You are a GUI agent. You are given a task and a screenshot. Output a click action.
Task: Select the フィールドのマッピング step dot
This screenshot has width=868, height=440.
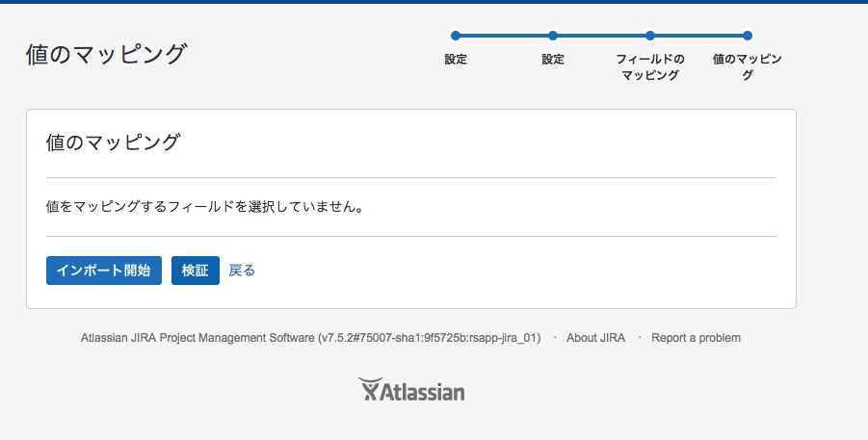650,36
